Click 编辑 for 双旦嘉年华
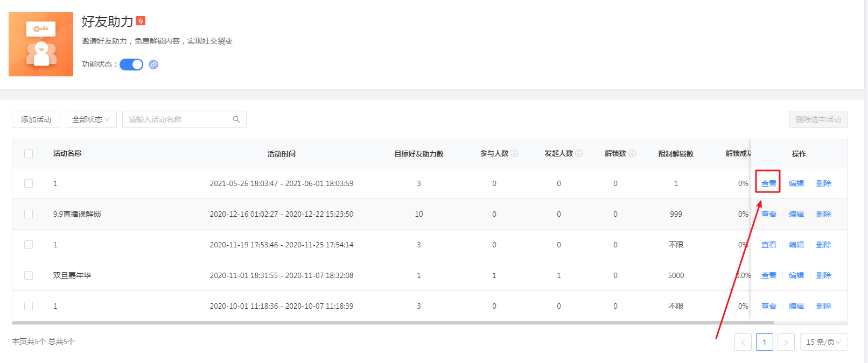The image size is (868, 363). [x=796, y=275]
